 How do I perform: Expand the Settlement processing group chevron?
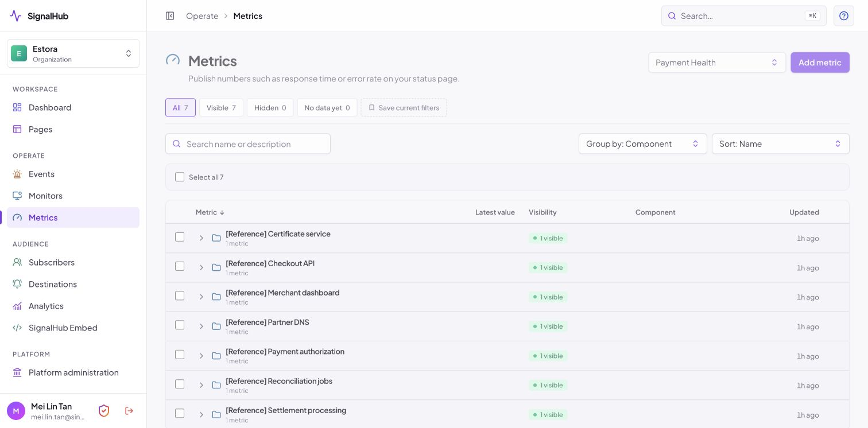tap(201, 415)
